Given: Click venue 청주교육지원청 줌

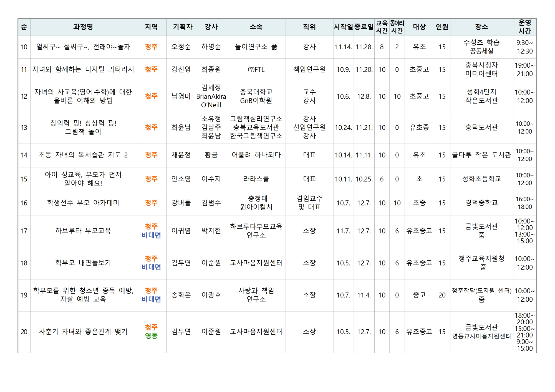Looking at the screenshot, I should coord(481,263).
